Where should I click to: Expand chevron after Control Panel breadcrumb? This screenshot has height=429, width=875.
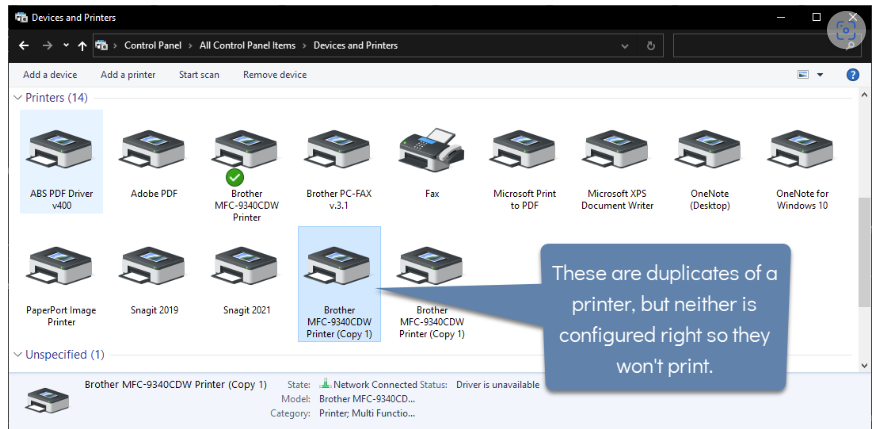tap(190, 46)
